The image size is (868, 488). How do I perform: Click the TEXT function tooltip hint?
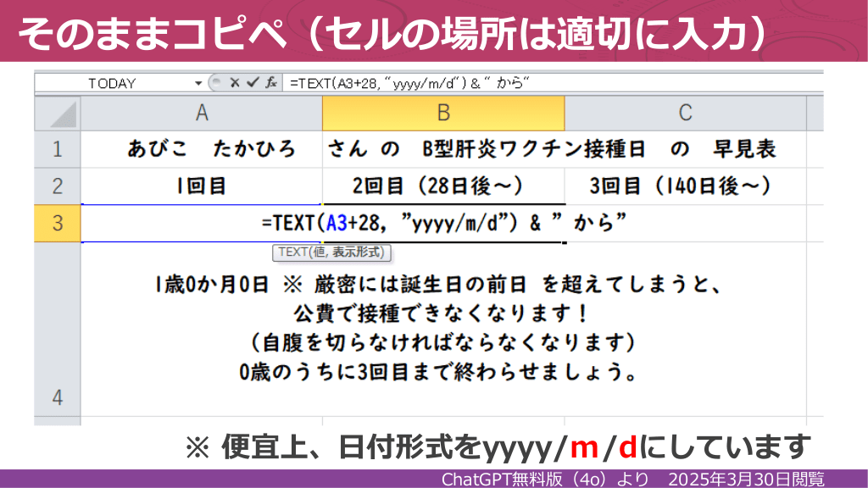tap(331, 252)
